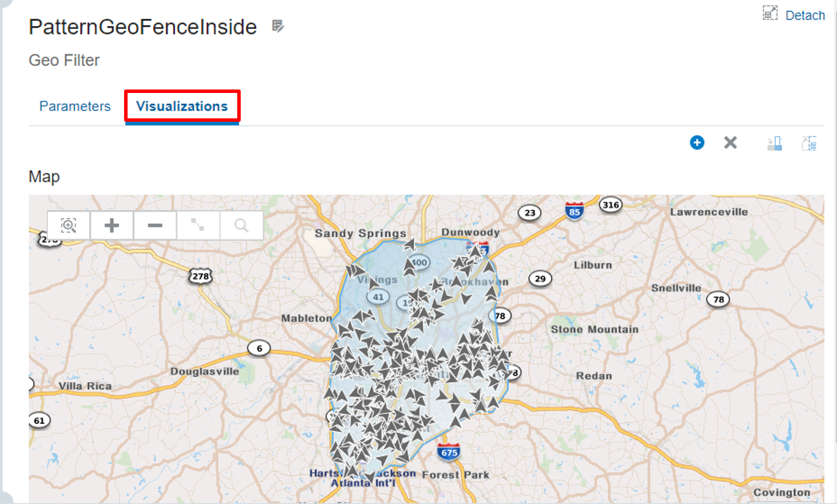Image resolution: width=837 pixels, height=504 pixels.
Task: Click the dock-to-bottom layout icon
Action: click(x=775, y=143)
